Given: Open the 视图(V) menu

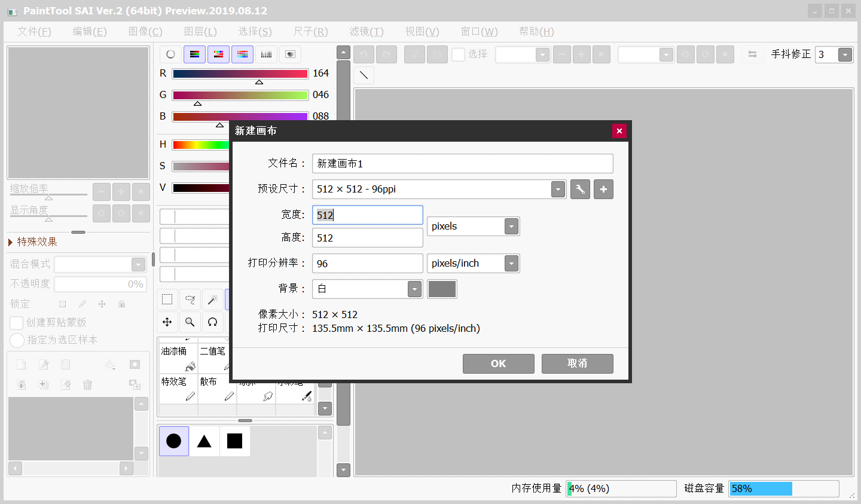Looking at the screenshot, I should 422,32.
